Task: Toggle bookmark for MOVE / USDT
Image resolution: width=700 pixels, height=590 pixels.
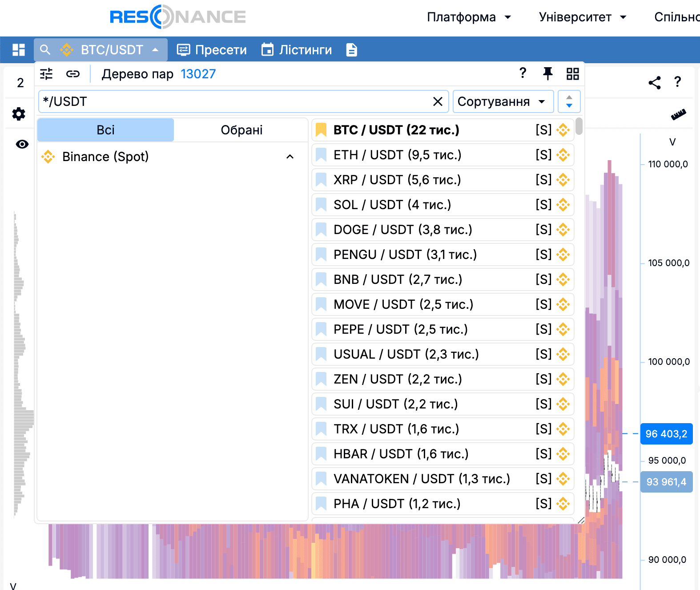Action: click(321, 304)
